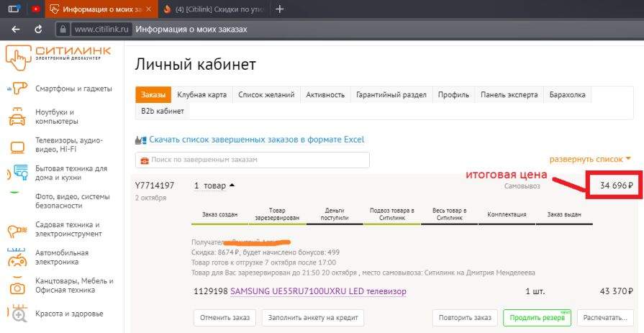Select the TV and audio-video category icon
Screen dimensions: 644x333
pos(18,147)
